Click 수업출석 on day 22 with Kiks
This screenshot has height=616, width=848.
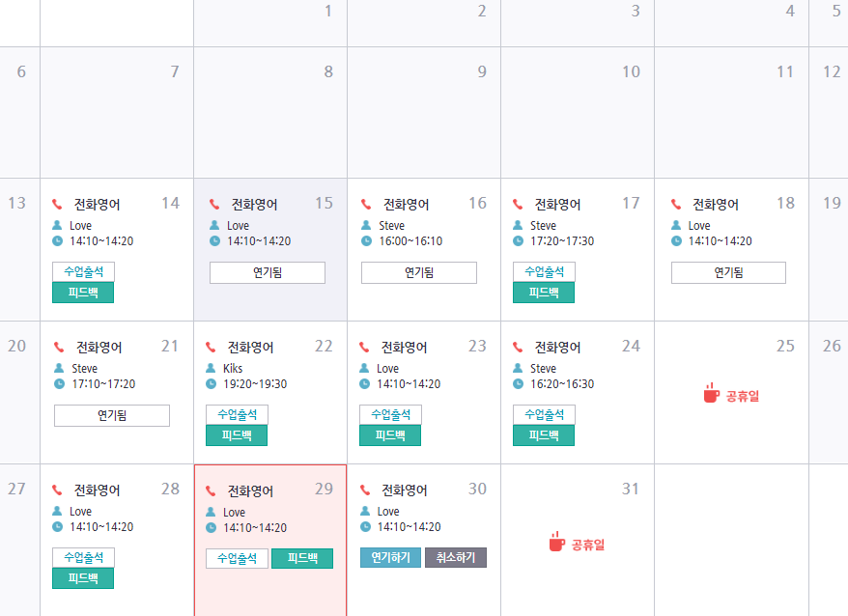[237, 415]
